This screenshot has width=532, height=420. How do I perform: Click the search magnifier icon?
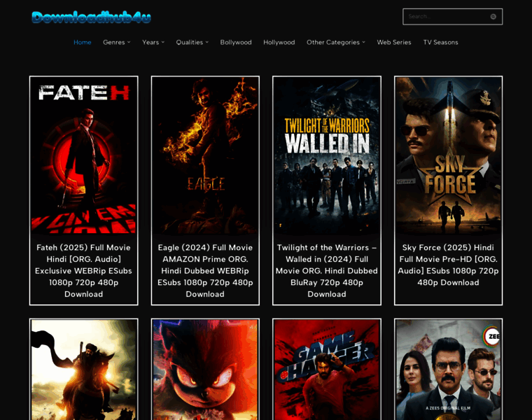[x=493, y=17]
